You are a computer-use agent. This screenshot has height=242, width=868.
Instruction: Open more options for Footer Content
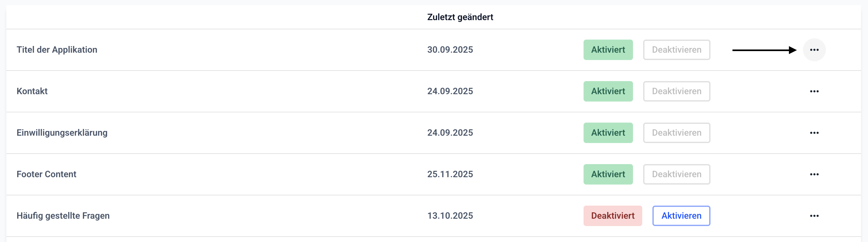coord(814,175)
